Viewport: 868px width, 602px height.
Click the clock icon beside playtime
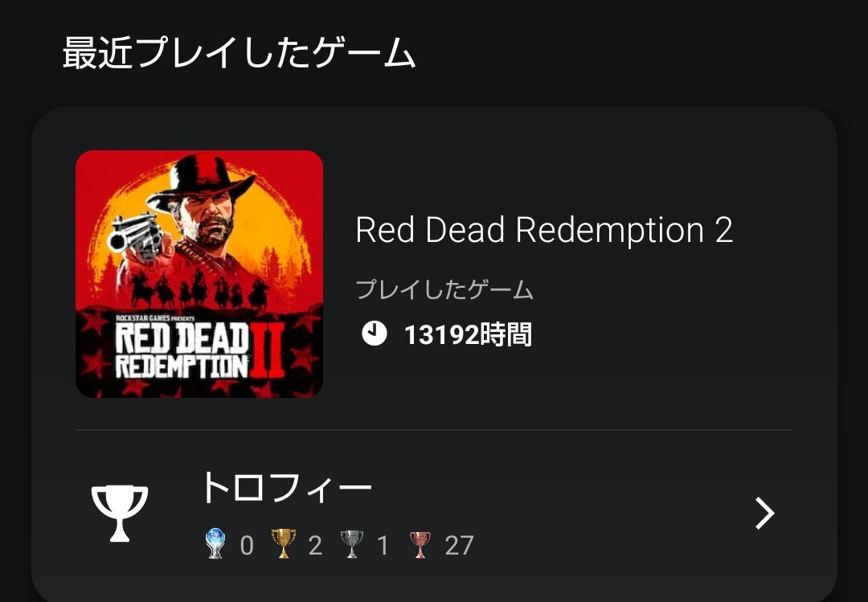375,334
